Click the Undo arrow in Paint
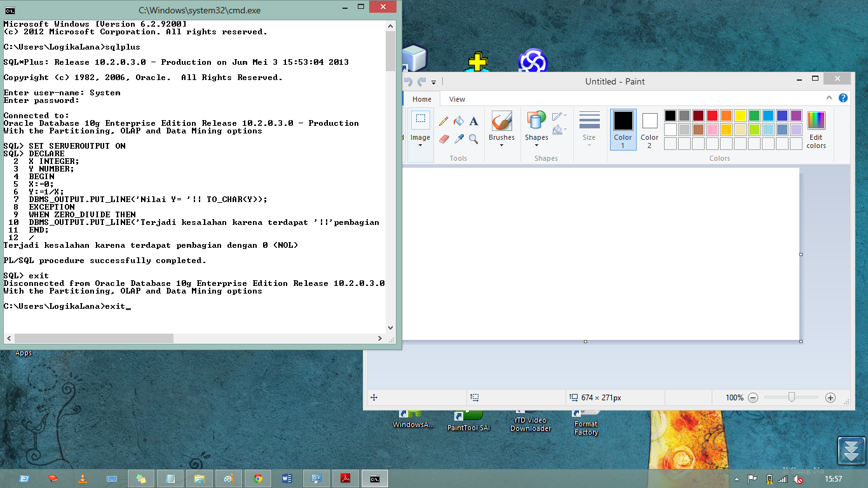The image size is (868, 488). (x=408, y=82)
